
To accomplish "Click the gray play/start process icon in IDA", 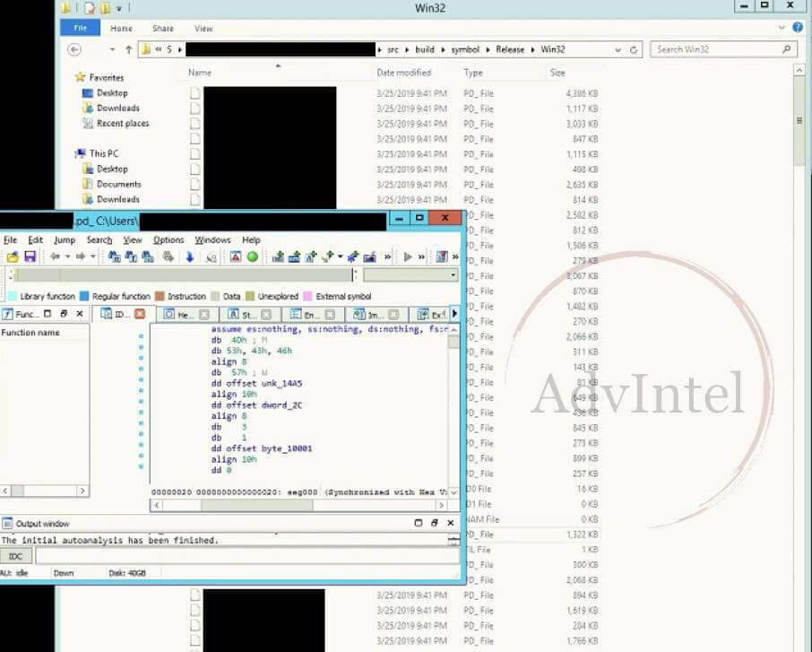I will tap(408, 256).
